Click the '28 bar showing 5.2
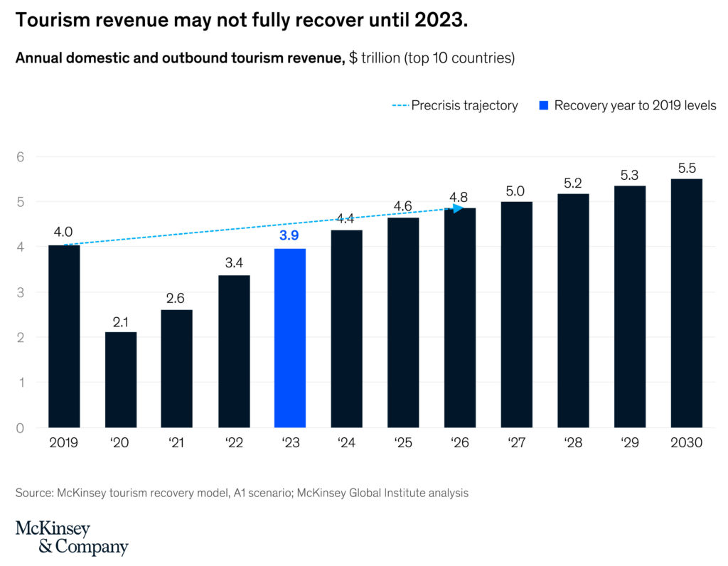Image resolution: width=728 pixels, height=566 pixels. (x=573, y=310)
